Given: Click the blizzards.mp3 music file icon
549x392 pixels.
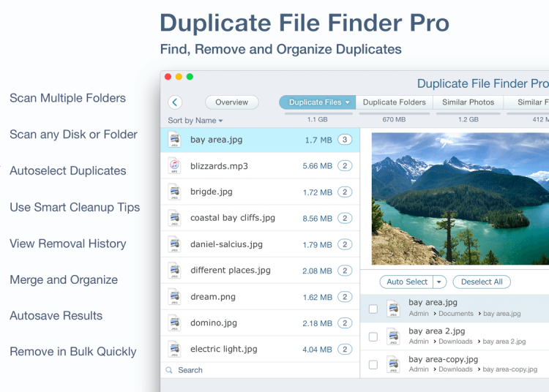Looking at the screenshot, I should 174,166.
